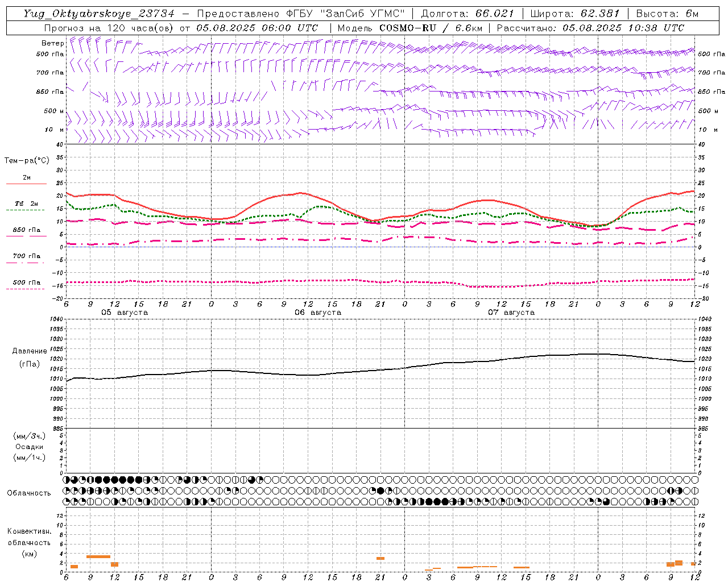The height and width of the screenshot is (582, 728).
Task: Select the 'Высота: 6м' elevation text
Action: 667,14
